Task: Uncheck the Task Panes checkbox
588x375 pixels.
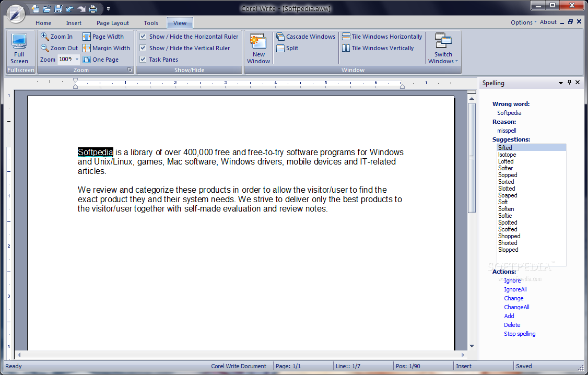Action: coord(143,59)
